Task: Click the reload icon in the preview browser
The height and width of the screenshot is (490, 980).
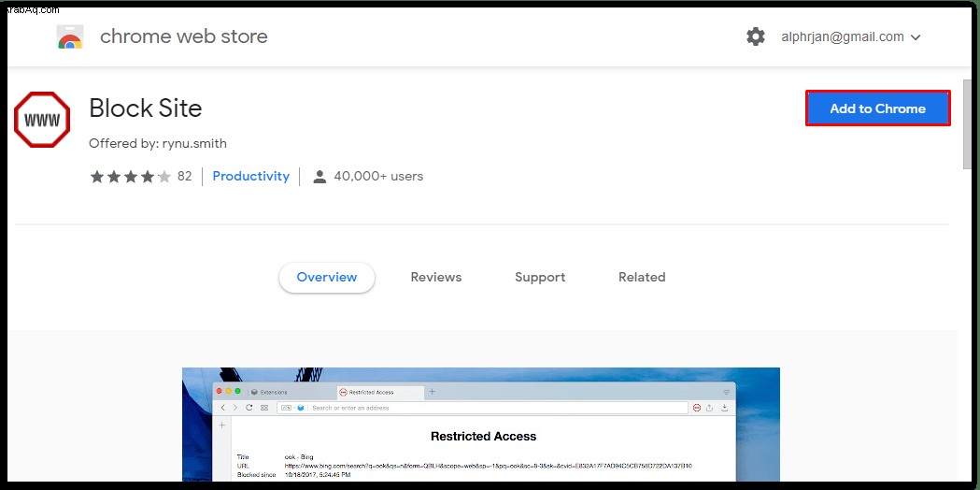Action: pos(249,408)
